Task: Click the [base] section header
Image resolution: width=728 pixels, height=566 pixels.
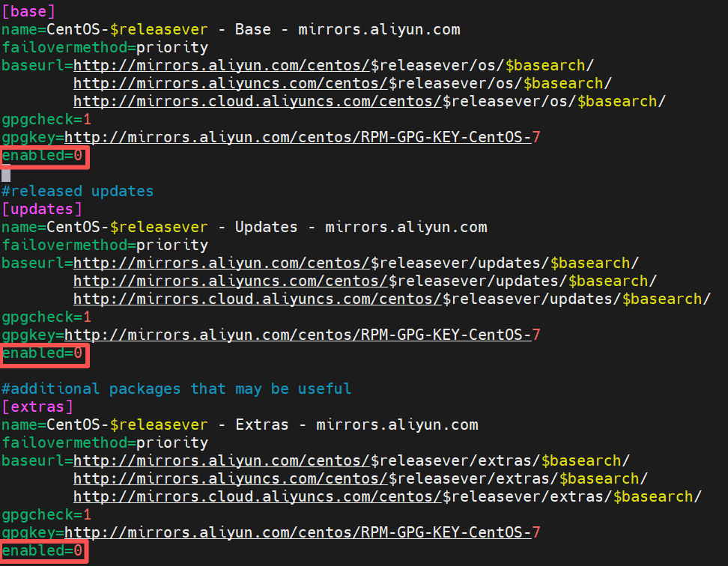Action: click(28, 11)
